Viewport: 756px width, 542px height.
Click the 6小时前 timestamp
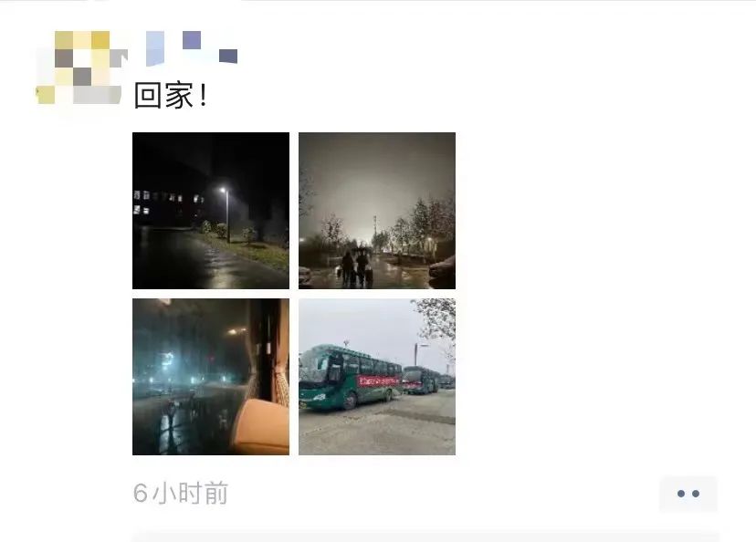click(180, 494)
